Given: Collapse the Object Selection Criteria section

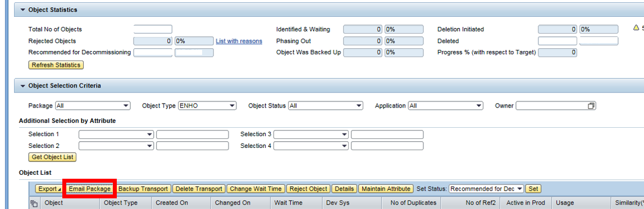Looking at the screenshot, I should 22,86.
